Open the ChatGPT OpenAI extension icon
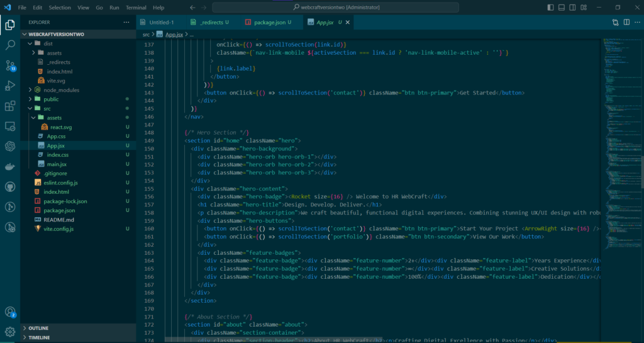This screenshot has width=644, height=343. coord(10,146)
